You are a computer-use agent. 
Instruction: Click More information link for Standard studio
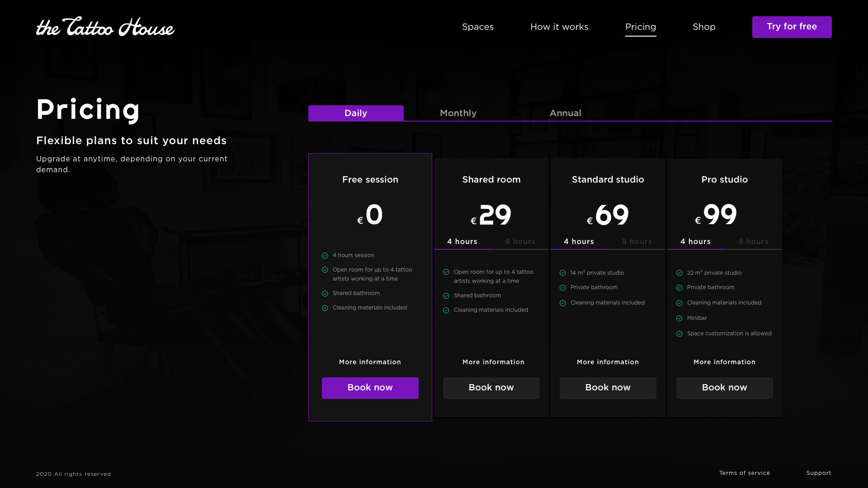(608, 362)
